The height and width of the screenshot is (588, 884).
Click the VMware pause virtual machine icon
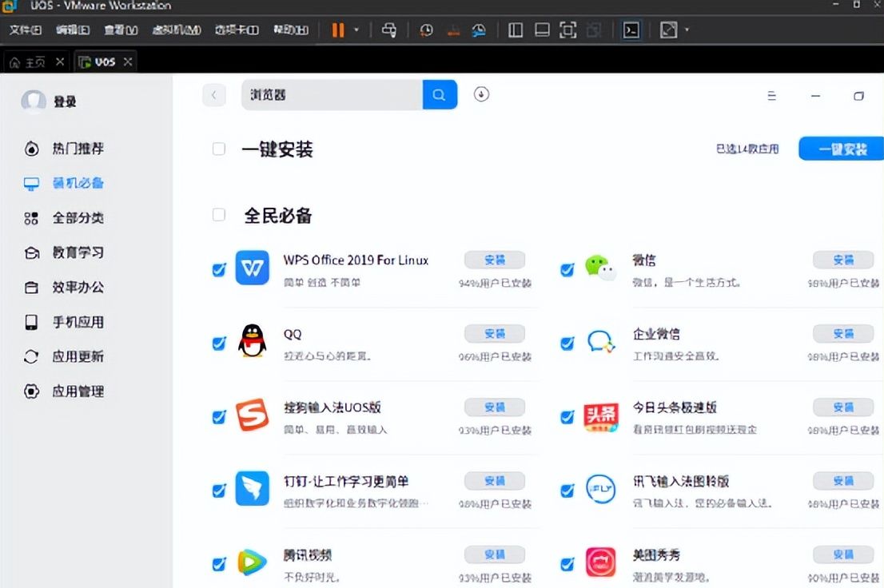tap(338, 30)
